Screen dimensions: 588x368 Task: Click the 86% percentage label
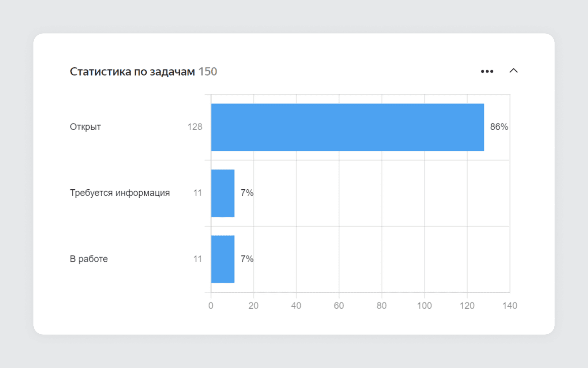499,127
